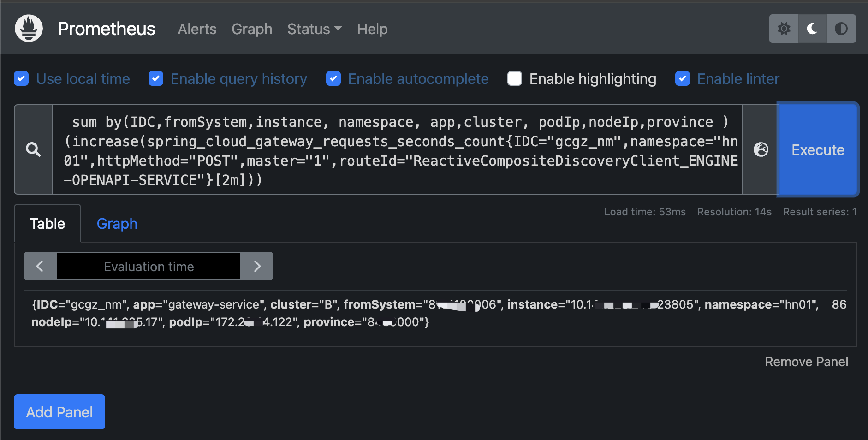Viewport: 868px width, 440px height.
Task: Uncheck Enable query history
Action: click(x=156, y=79)
